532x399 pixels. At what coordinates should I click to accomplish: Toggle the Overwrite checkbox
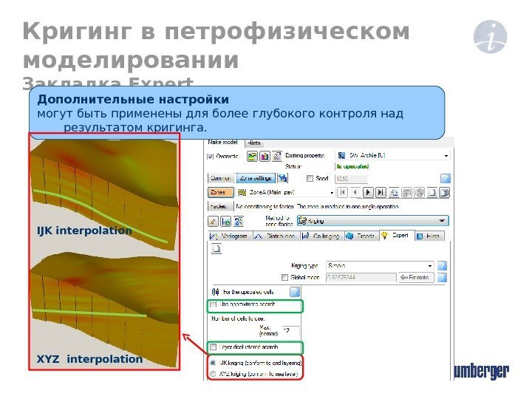(210, 157)
